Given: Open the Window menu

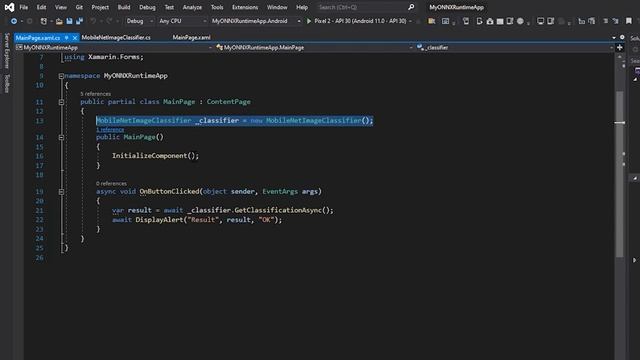Looking at the screenshot, I should [277, 7].
